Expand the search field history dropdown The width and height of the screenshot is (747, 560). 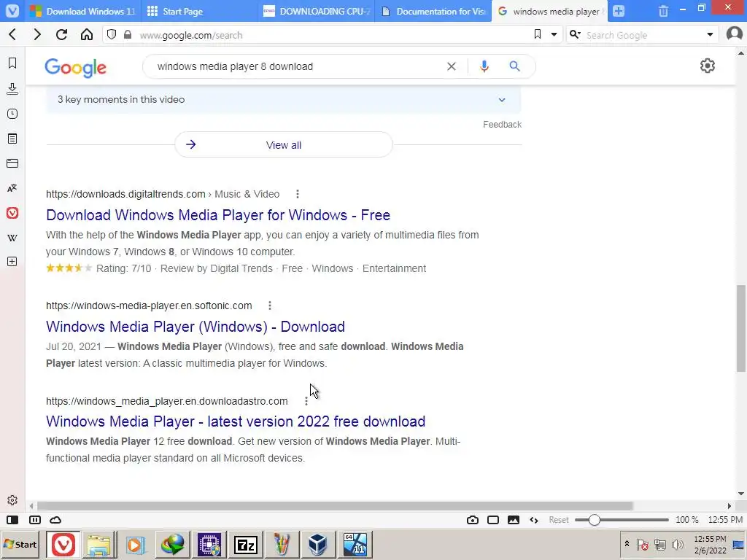pos(710,35)
